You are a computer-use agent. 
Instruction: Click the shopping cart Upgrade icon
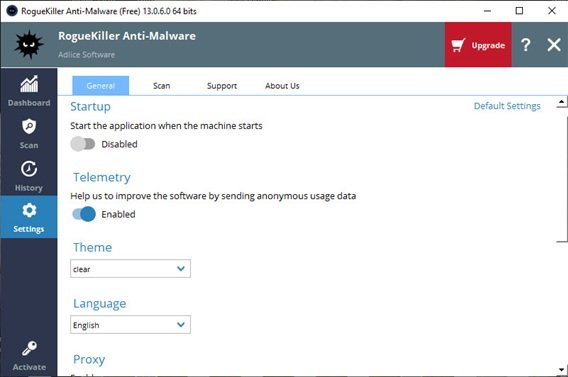pyautogui.click(x=458, y=46)
